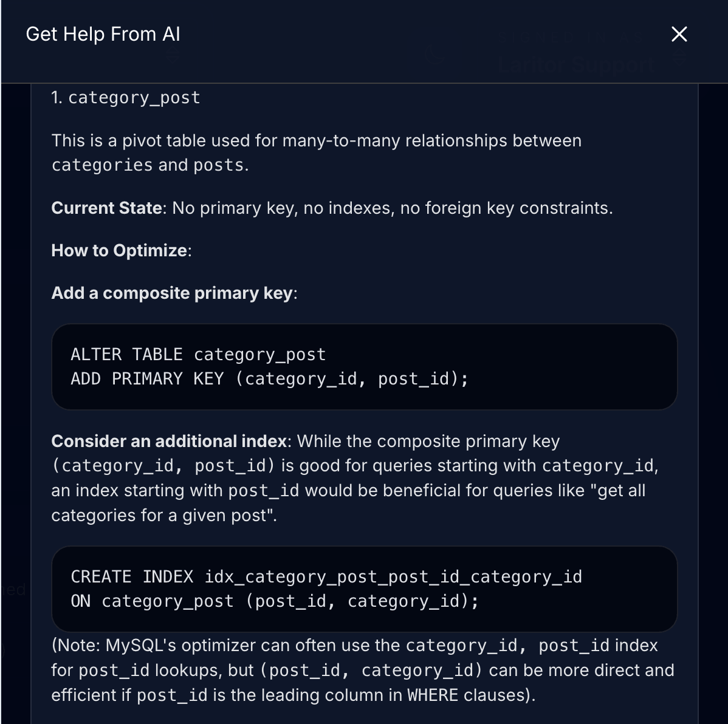This screenshot has height=724, width=728.
Task: Click the "1. category_post" heading
Action: click(126, 98)
